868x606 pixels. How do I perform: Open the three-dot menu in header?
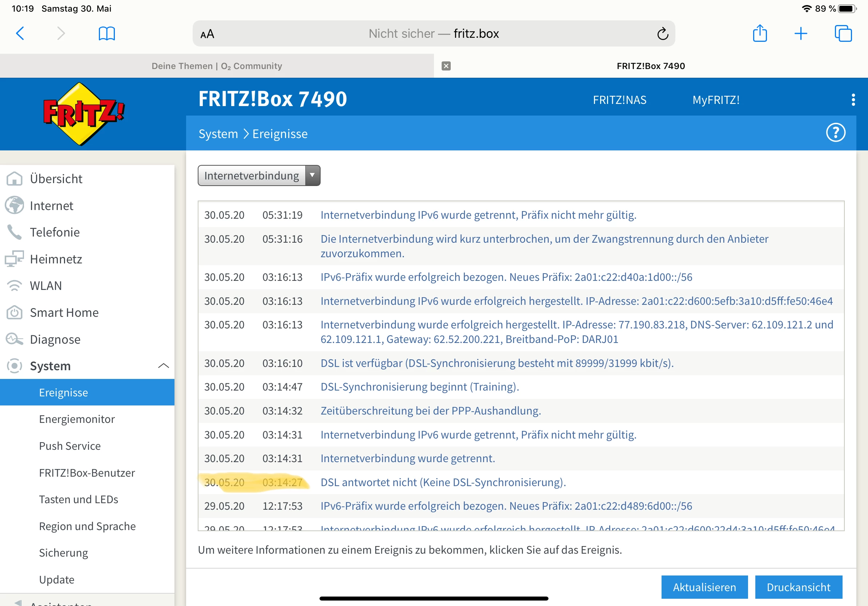[853, 100]
